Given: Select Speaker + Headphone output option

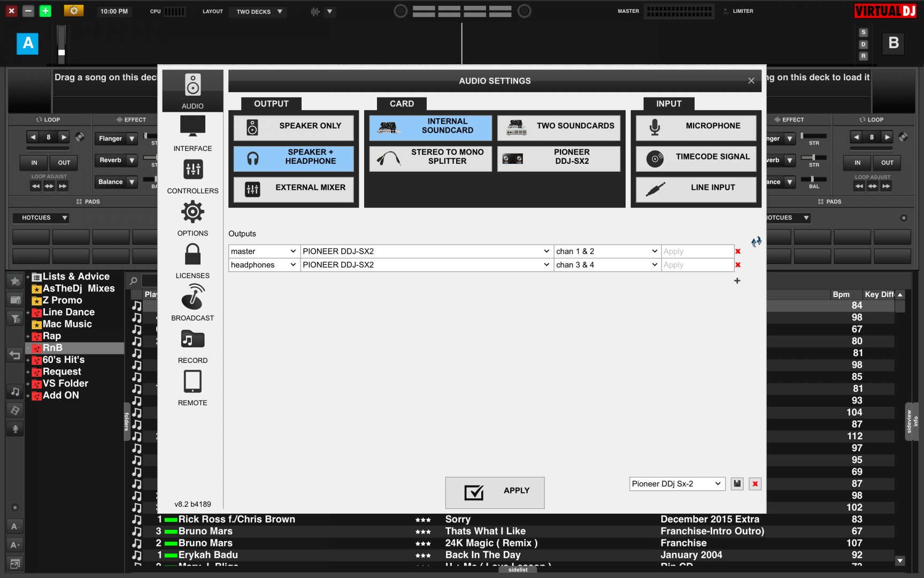Looking at the screenshot, I should pyautogui.click(x=294, y=158).
